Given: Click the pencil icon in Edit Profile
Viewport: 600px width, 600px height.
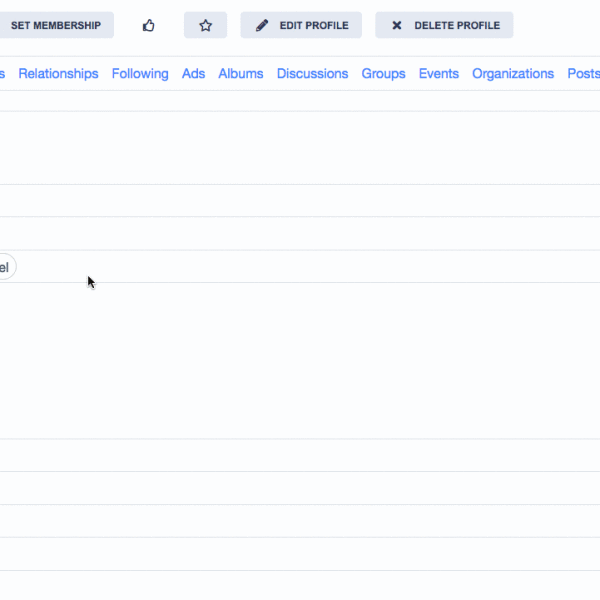Looking at the screenshot, I should click(x=262, y=25).
